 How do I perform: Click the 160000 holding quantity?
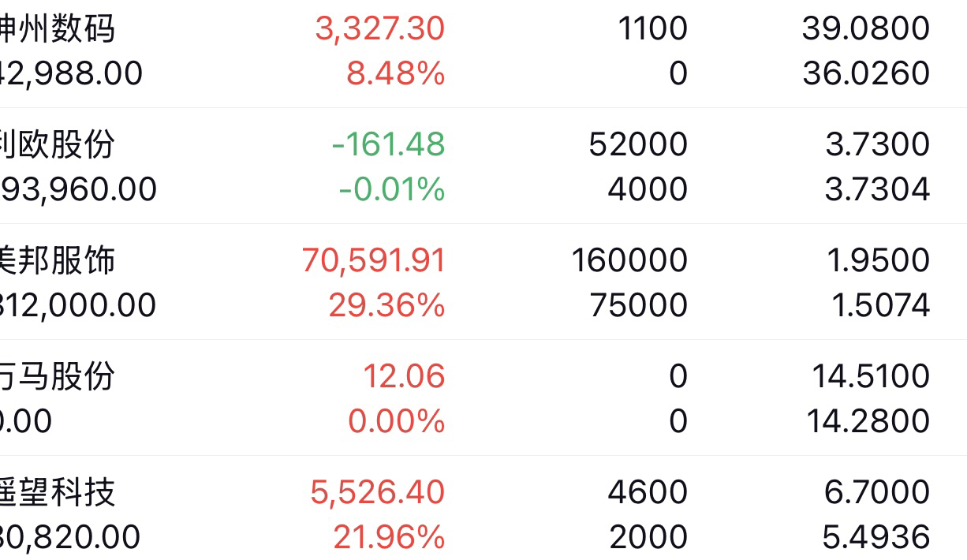click(x=629, y=260)
